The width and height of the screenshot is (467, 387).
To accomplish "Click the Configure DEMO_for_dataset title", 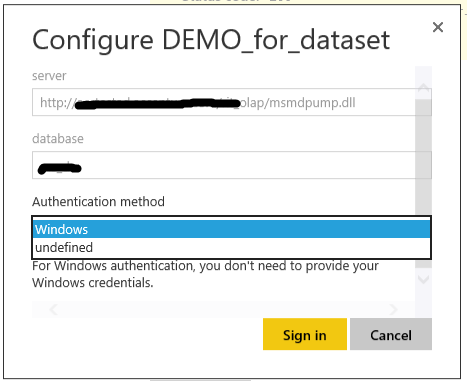I will tap(211, 40).
